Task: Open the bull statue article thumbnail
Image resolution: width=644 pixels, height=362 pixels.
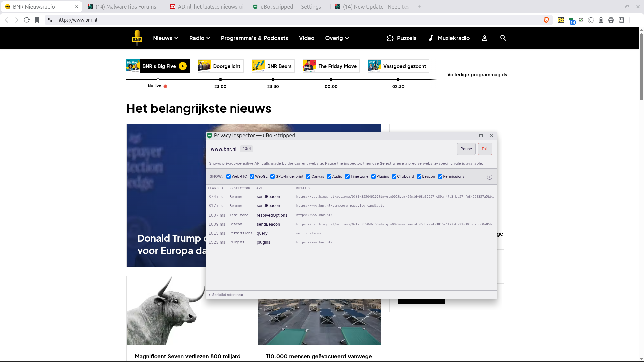Action: point(188,310)
